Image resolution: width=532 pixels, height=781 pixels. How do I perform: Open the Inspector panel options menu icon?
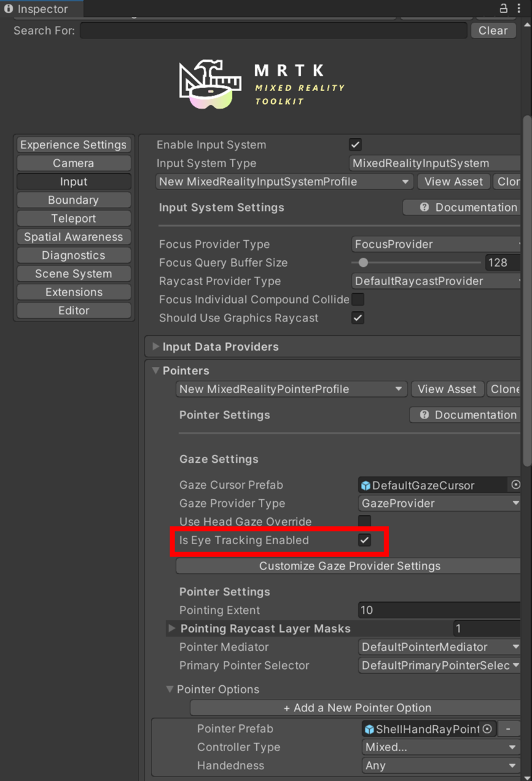coord(520,8)
